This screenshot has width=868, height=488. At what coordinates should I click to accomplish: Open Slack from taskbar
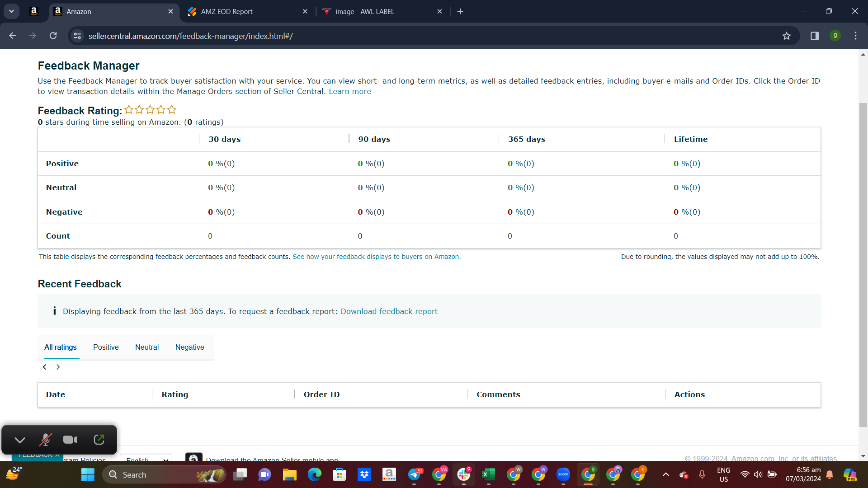(x=464, y=474)
